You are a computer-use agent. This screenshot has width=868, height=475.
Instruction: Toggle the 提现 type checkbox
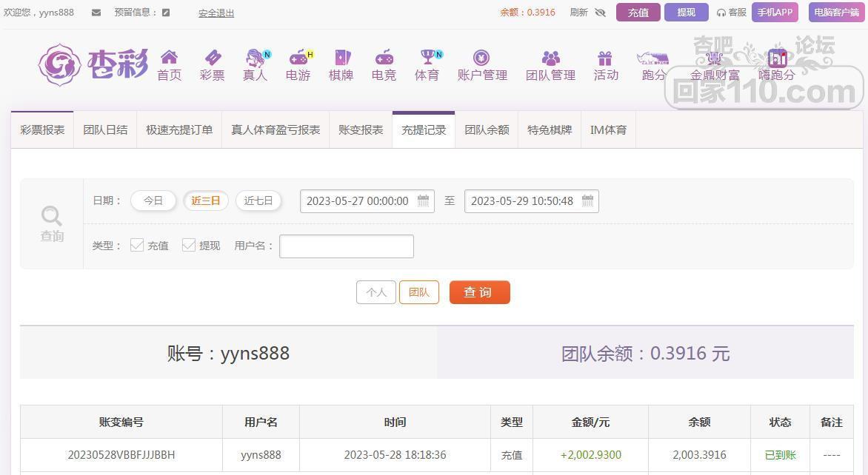click(189, 245)
